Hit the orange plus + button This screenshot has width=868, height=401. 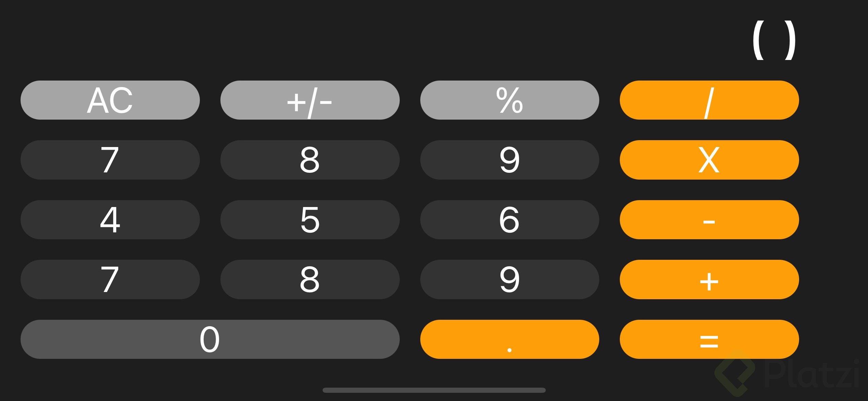tap(709, 279)
